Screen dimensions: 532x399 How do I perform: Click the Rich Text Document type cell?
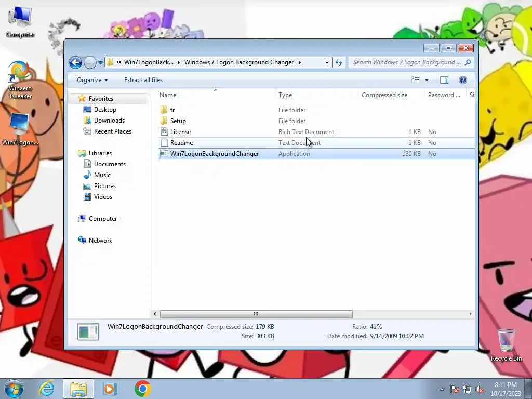click(306, 131)
